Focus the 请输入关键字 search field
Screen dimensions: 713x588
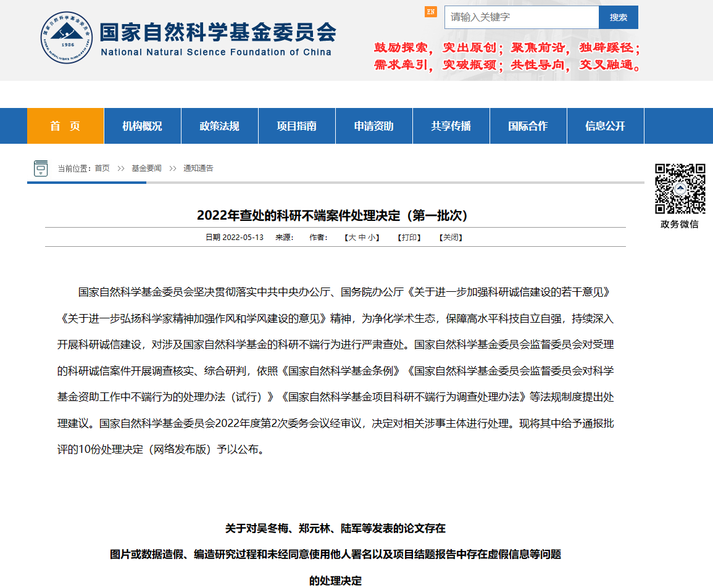[x=522, y=17]
